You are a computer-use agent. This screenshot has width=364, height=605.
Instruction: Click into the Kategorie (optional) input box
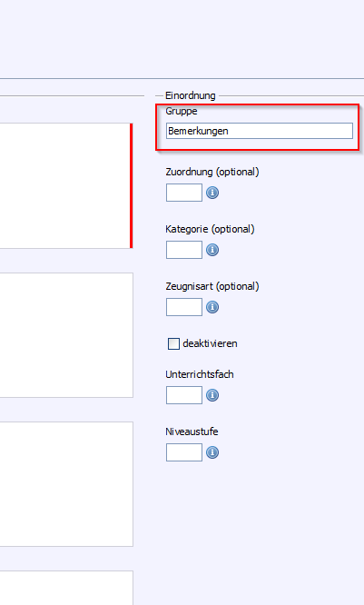click(184, 250)
